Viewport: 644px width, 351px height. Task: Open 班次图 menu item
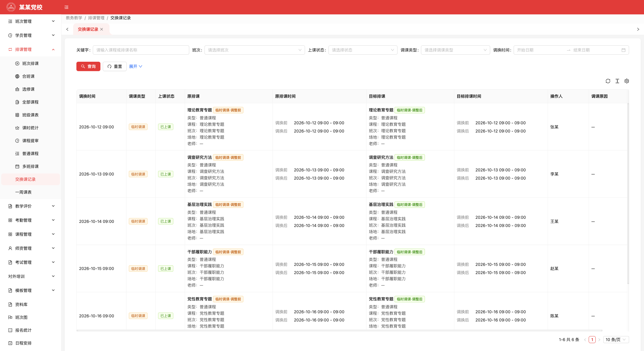pyautogui.click(x=30, y=317)
